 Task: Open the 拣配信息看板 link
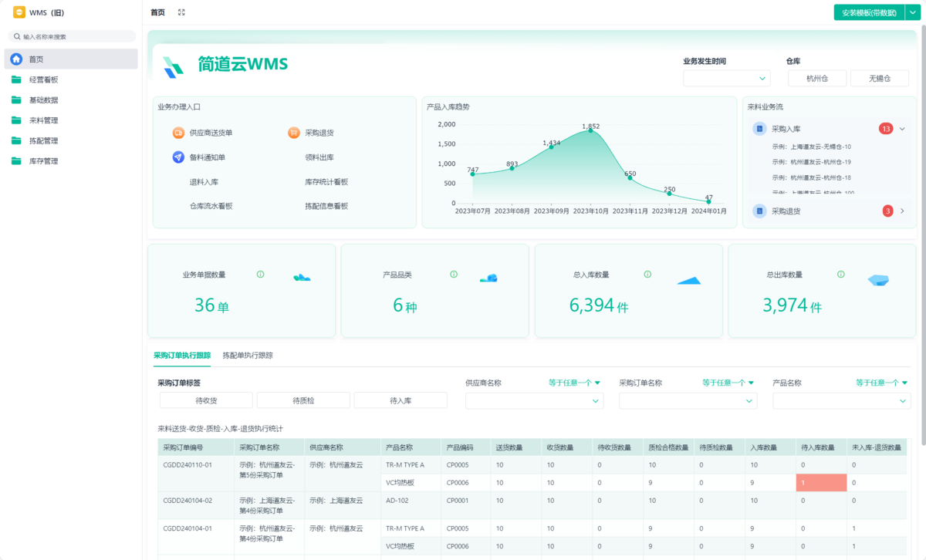click(x=326, y=206)
